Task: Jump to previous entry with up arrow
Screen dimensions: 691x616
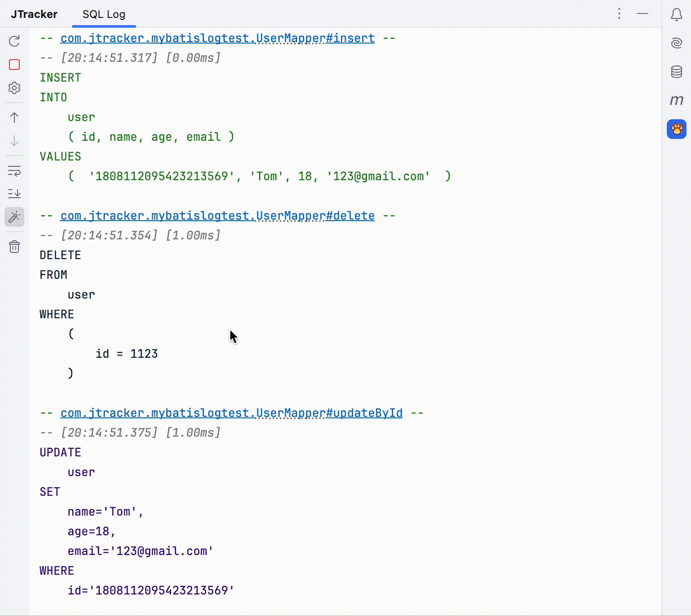Action: pos(14,117)
